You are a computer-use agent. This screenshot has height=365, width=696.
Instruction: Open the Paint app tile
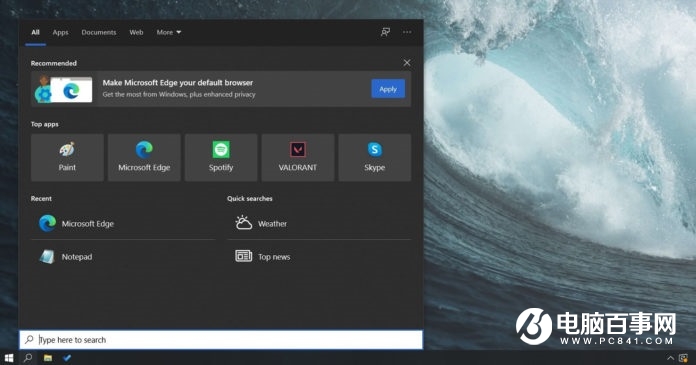tap(67, 158)
